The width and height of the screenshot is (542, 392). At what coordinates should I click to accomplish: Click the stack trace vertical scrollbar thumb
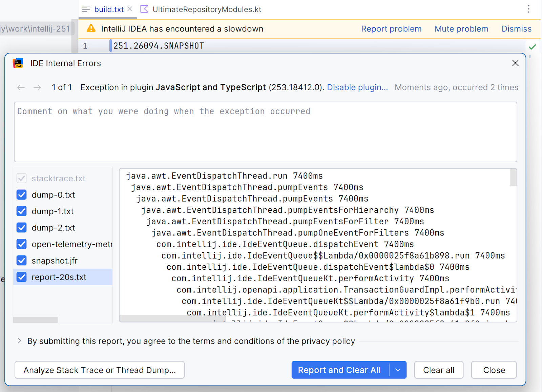(x=514, y=178)
